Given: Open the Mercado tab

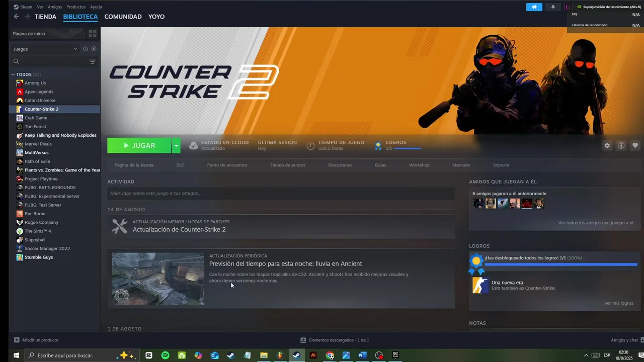Looking at the screenshot, I should coord(461,165).
